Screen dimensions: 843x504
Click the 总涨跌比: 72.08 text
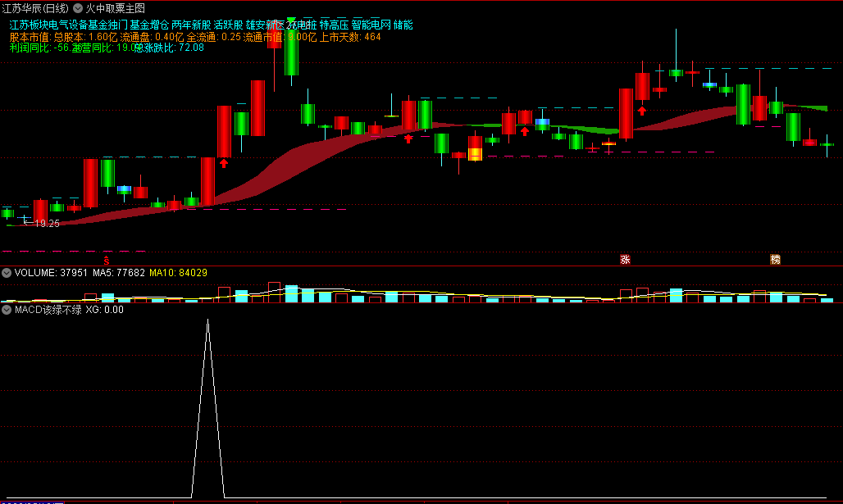169,48
